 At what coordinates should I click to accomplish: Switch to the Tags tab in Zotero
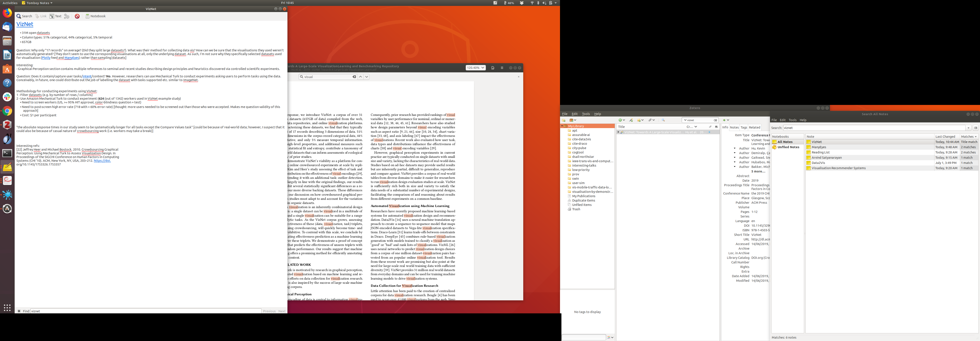tap(744, 128)
